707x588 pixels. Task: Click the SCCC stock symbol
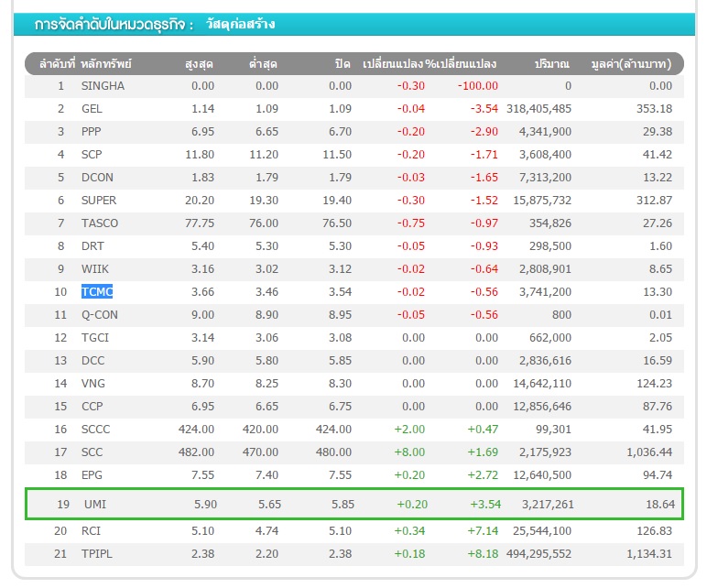[x=96, y=430]
